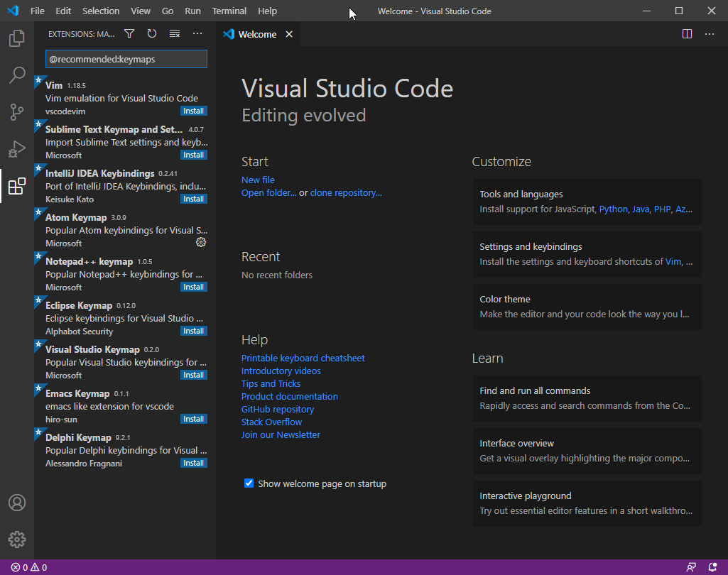728x575 pixels.
Task: Open the Terminal menu
Action: 229,11
